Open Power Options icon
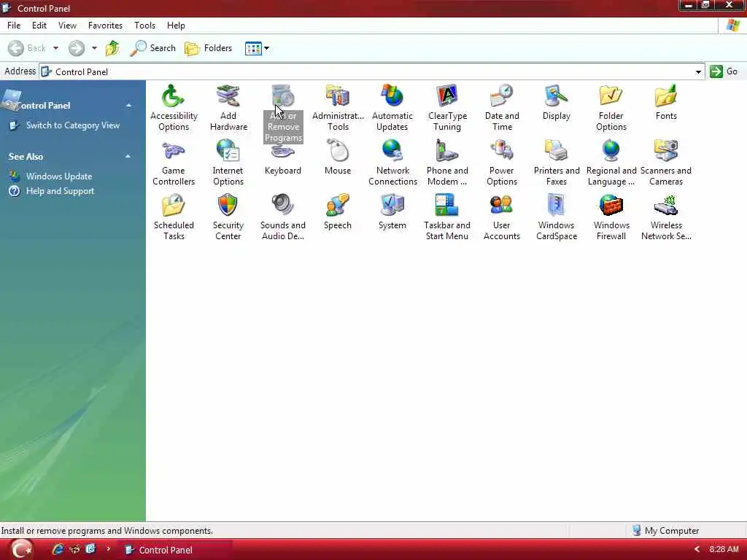The width and height of the screenshot is (747, 560). pos(502,163)
